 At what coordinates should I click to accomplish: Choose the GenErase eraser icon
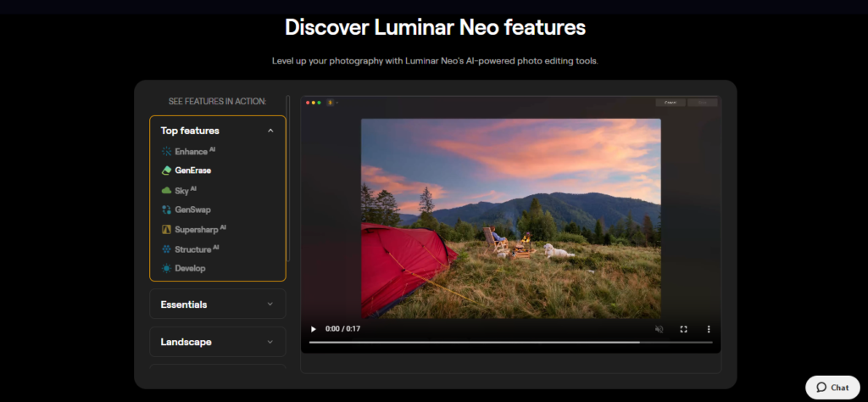(166, 170)
